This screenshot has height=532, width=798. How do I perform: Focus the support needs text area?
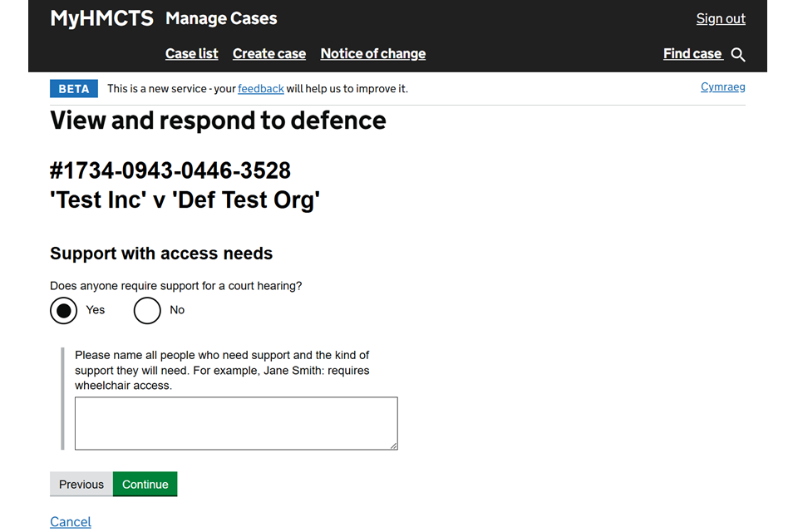(x=236, y=423)
